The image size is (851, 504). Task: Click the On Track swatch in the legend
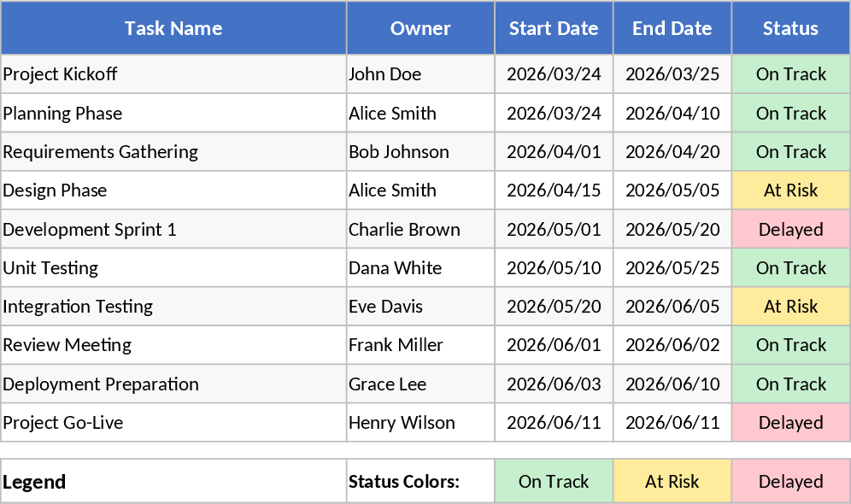pyautogui.click(x=554, y=481)
